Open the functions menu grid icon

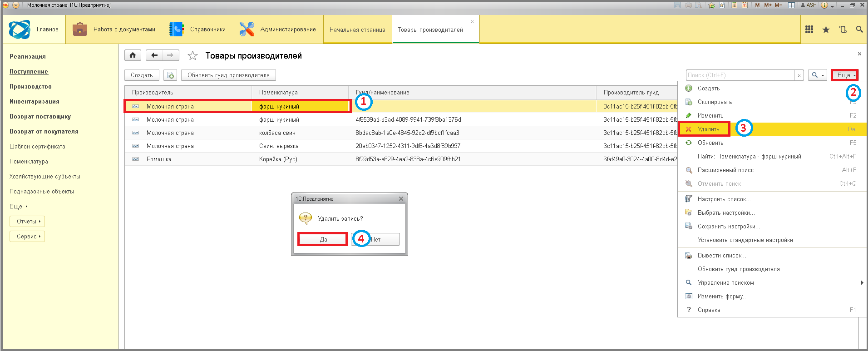tap(809, 30)
